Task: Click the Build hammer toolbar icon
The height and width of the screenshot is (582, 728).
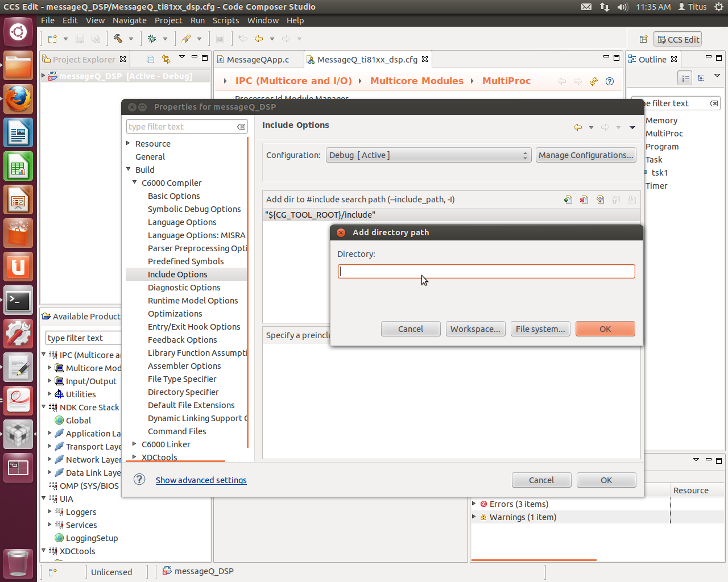Action: tap(117, 39)
